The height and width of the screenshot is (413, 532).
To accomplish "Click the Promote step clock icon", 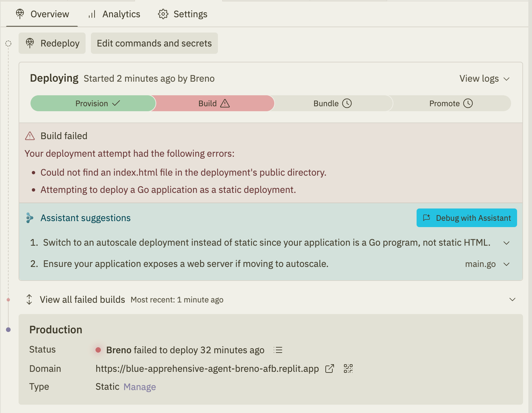I will [468, 103].
